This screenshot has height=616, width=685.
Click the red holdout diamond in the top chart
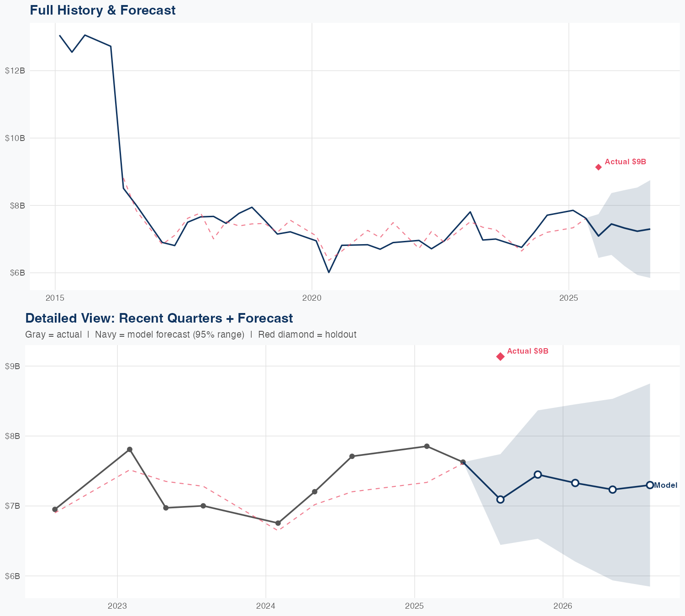[598, 167]
